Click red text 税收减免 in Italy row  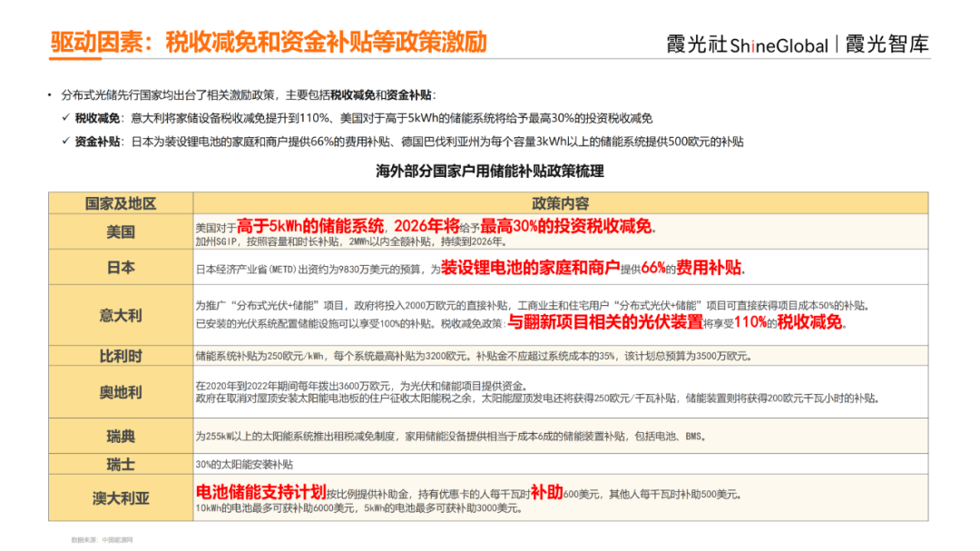click(x=809, y=322)
